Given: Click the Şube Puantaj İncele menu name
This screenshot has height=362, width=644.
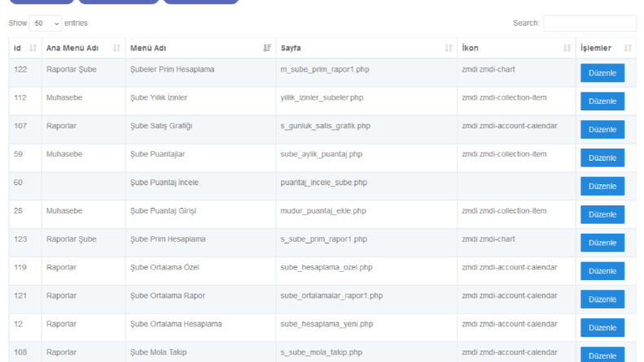Looking at the screenshot, I should 164,183.
